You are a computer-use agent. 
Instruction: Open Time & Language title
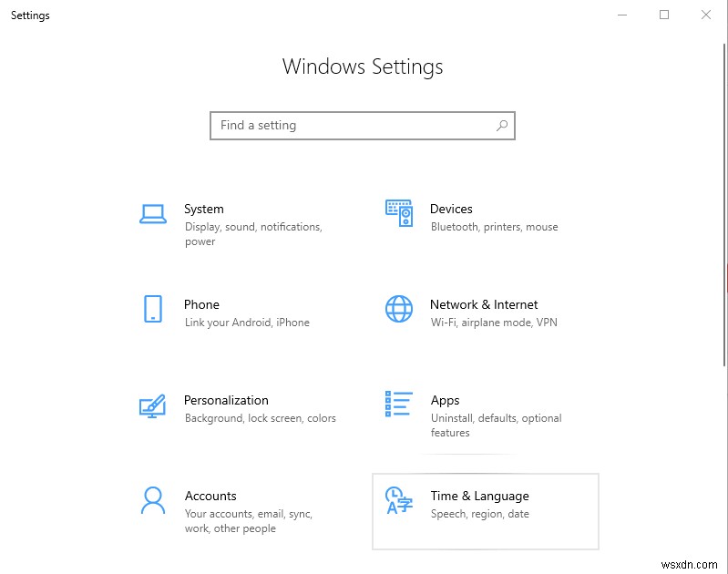pos(479,497)
